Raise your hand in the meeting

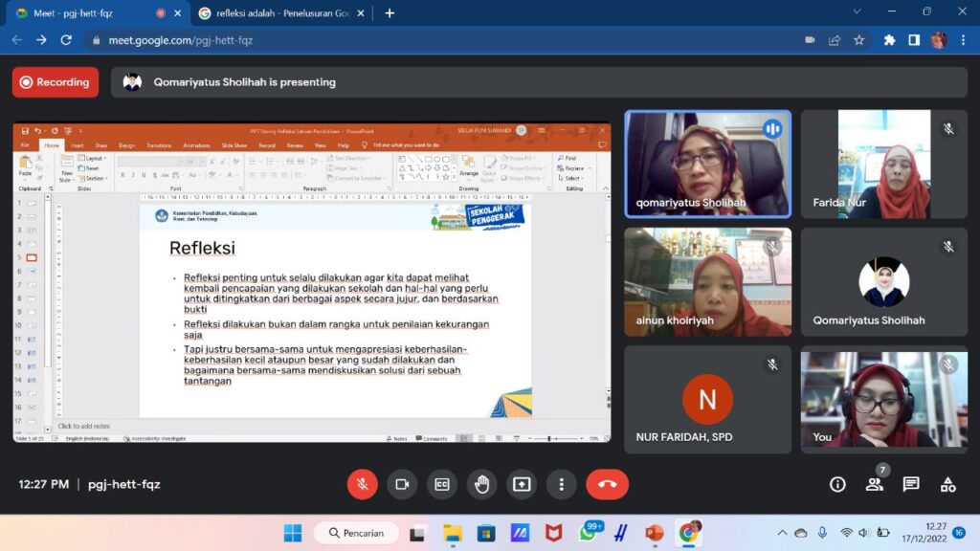click(481, 484)
